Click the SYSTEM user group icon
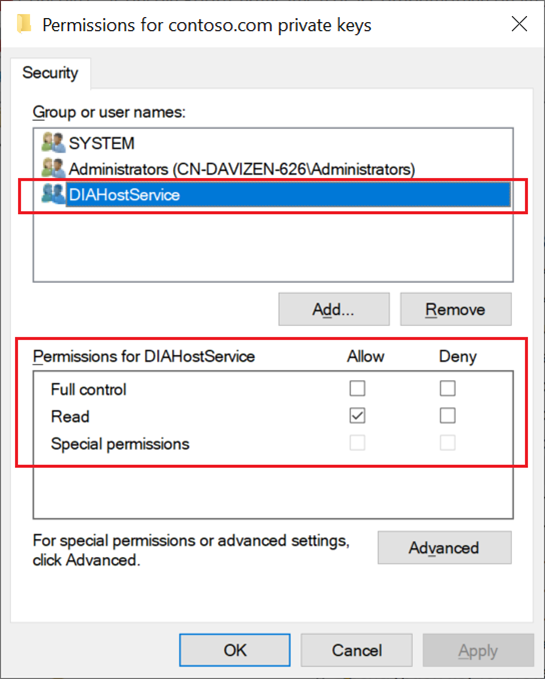545x679 pixels. point(53,142)
